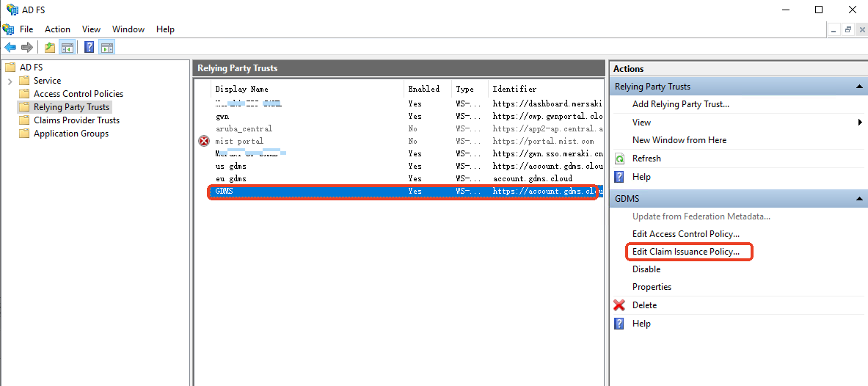Image resolution: width=868 pixels, height=386 pixels.
Task: Toggle Show/Hide Console Tree toolbar icon
Action: [x=68, y=48]
